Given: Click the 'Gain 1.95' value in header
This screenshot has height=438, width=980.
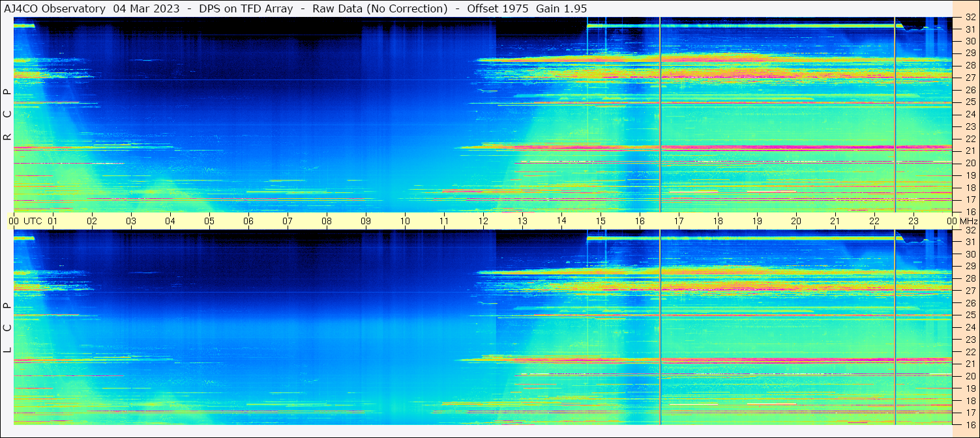Looking at the screenshot, I should tap(561, 8).
